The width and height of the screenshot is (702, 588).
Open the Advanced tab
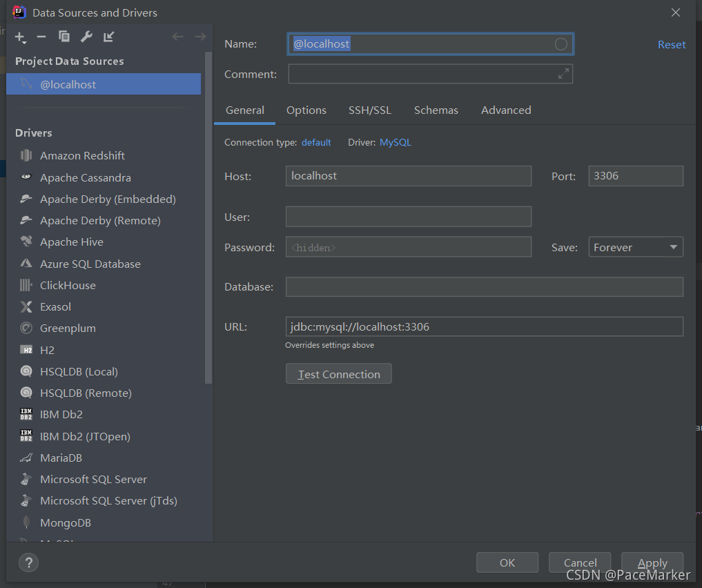click(506, 110)
